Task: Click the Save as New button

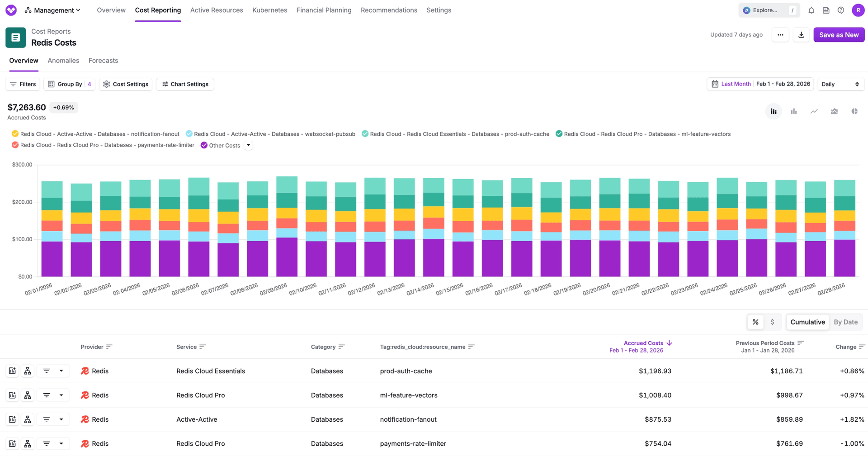Action: click(839, 35)
